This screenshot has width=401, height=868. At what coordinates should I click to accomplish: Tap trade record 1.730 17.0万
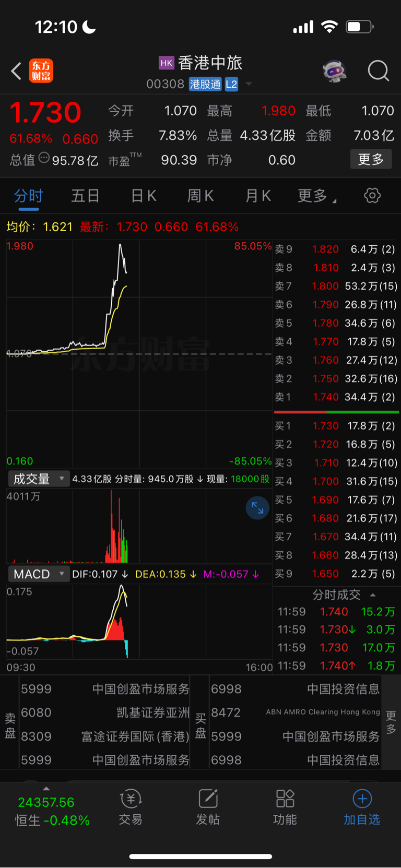(336, 648)
